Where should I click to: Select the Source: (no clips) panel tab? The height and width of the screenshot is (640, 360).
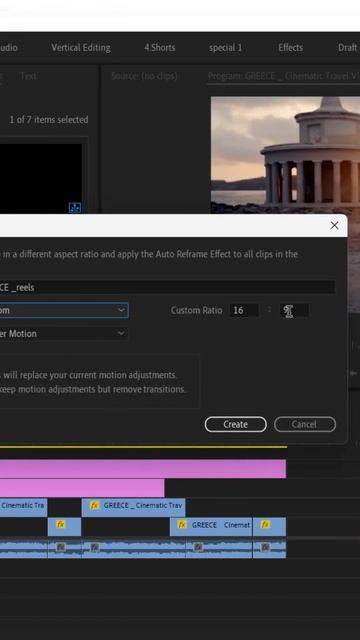click(144, 76)
